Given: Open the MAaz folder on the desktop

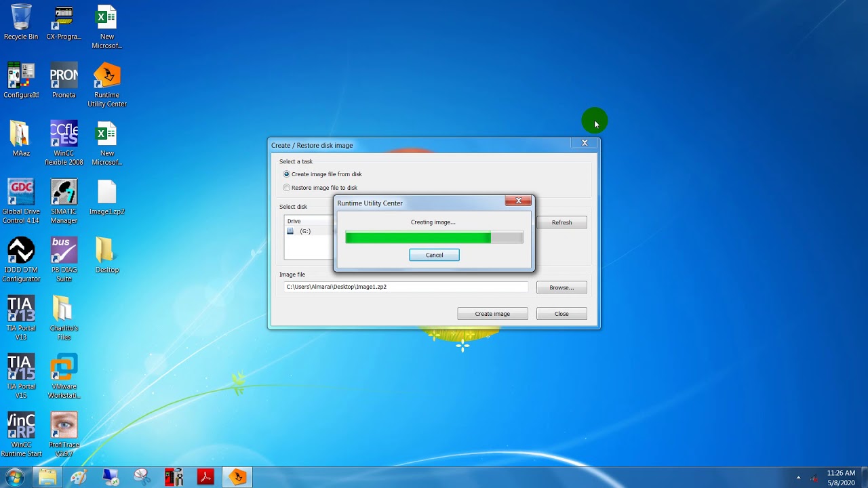Looking at the screenshot, I should [x=21, y=138].
